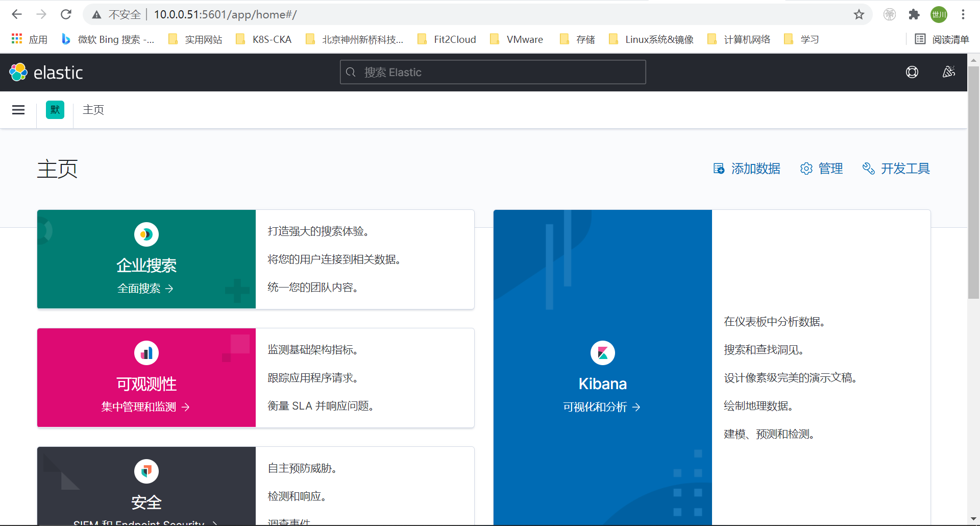Open the 阅读清单 reading list
The width and height of the screenshot is (980, 526).
click(x=942, y=39)
